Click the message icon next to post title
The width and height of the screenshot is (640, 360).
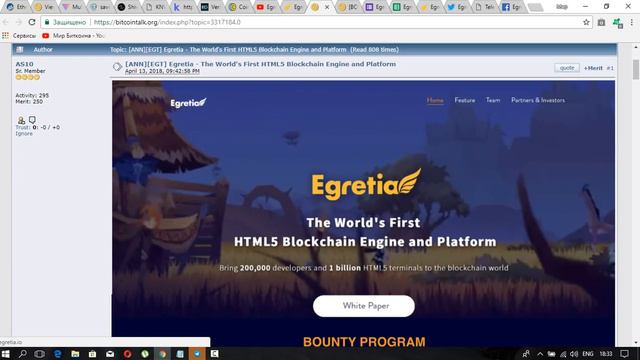click(x=117, y=67)
